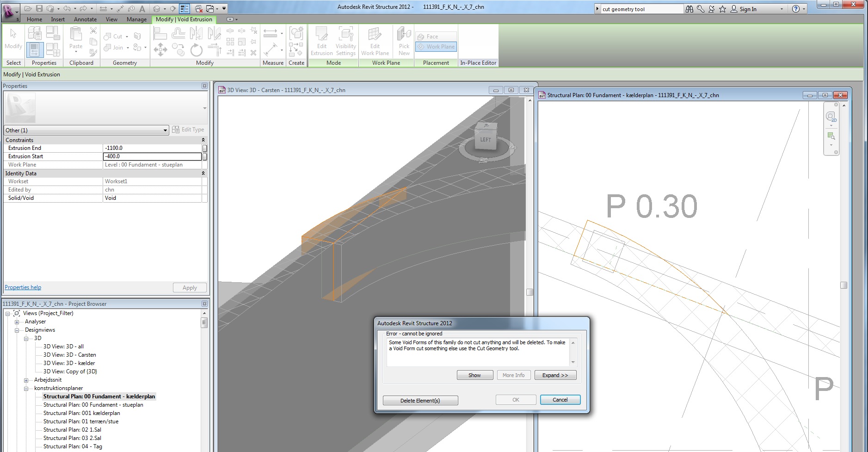This screenshot has width=868, height=452.
Task: Collapse the konstruktionsplaner tree node
Action: [26, 388]
